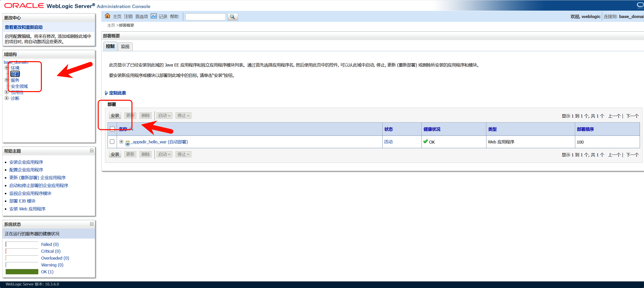Click the green OK health checkmark

[426, 142]
